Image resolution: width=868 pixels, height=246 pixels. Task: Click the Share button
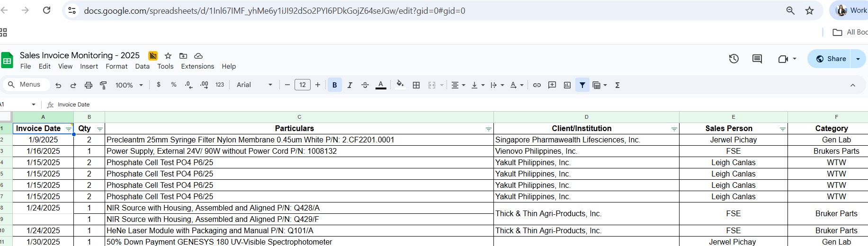coord(831,59)
